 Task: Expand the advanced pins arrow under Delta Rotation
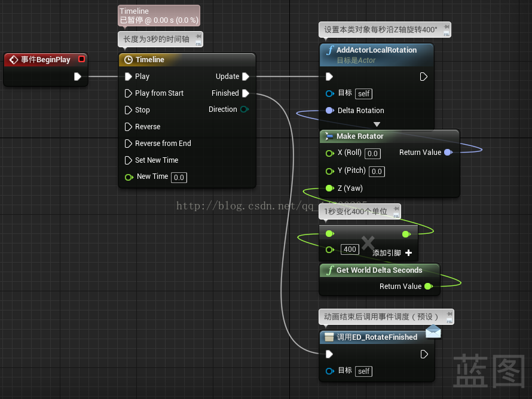tap(377, 124)
